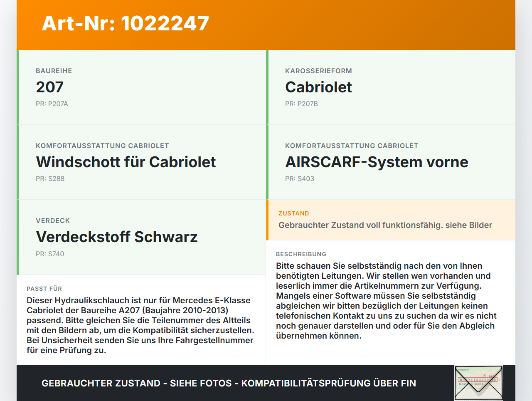Click the footer text about Kompatibilitätsprüfung über FIN
The image size is (532, 401).
click(229, 383)
